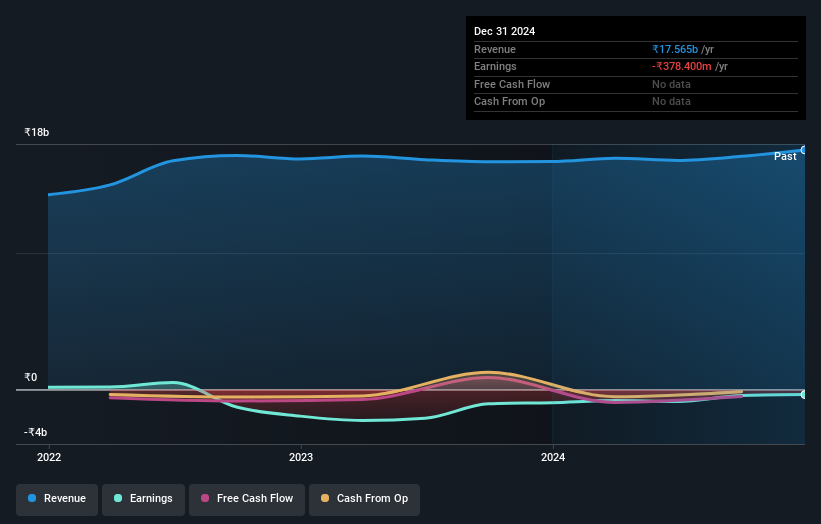Toggle the Revenue series legend button
This screenshot has width=821, height=524.
(x=57, y=499)
